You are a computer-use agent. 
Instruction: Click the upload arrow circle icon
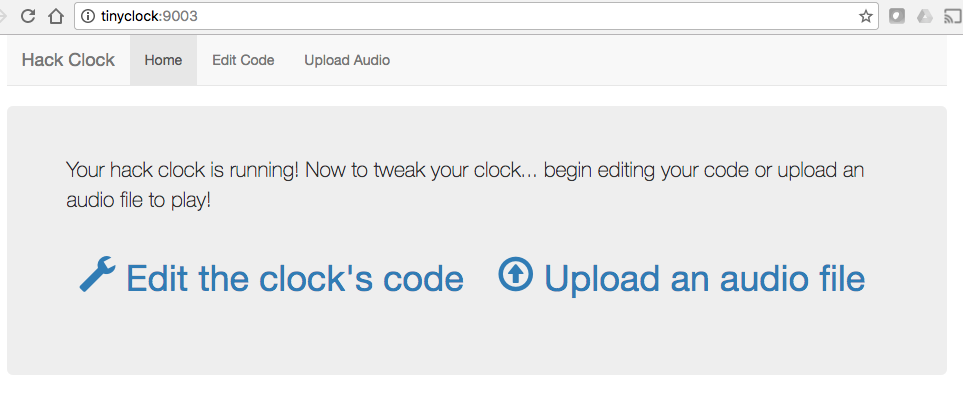tap(515, 274)
